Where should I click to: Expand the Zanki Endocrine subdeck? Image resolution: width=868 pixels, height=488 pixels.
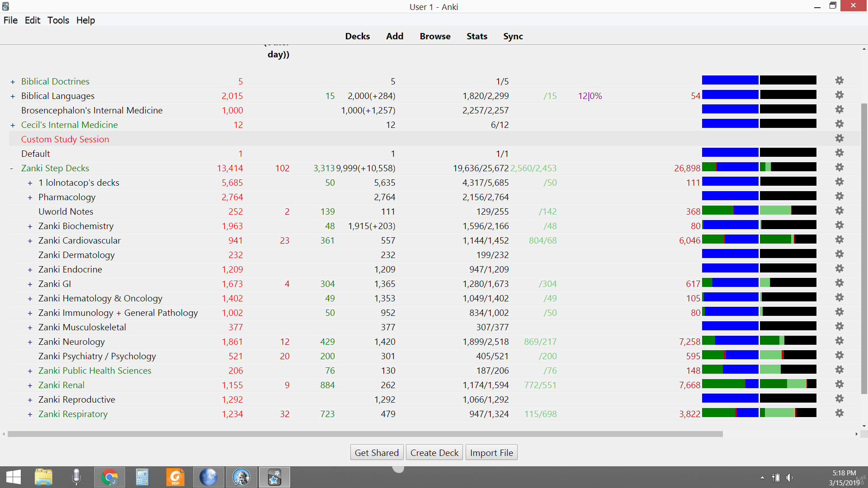coord(30,270)
